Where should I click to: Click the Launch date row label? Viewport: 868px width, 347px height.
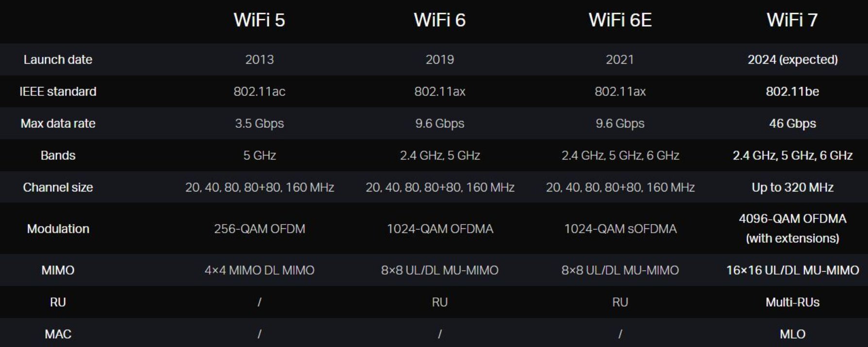58,59
